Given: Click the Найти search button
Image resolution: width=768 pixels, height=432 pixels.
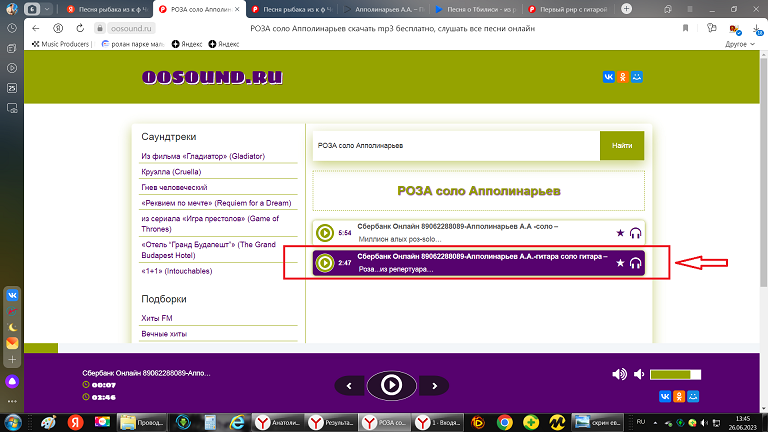Looking at the screenshot, I should tap(622, 145).
